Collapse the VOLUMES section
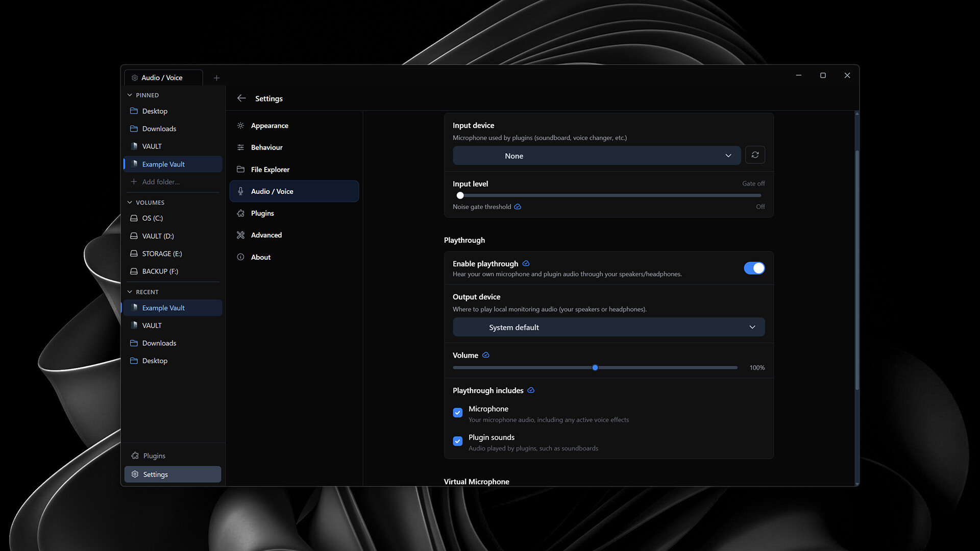Viewport: 980px width, 551px height. [x=130, y=203]
